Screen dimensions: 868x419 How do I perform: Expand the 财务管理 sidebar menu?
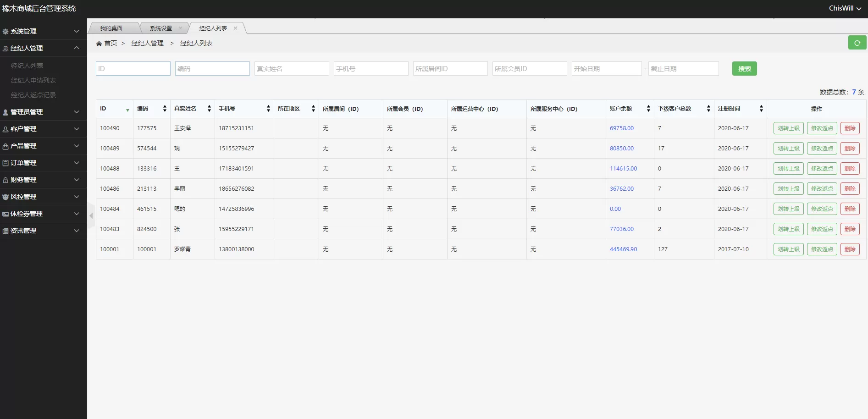click(43, 180)
